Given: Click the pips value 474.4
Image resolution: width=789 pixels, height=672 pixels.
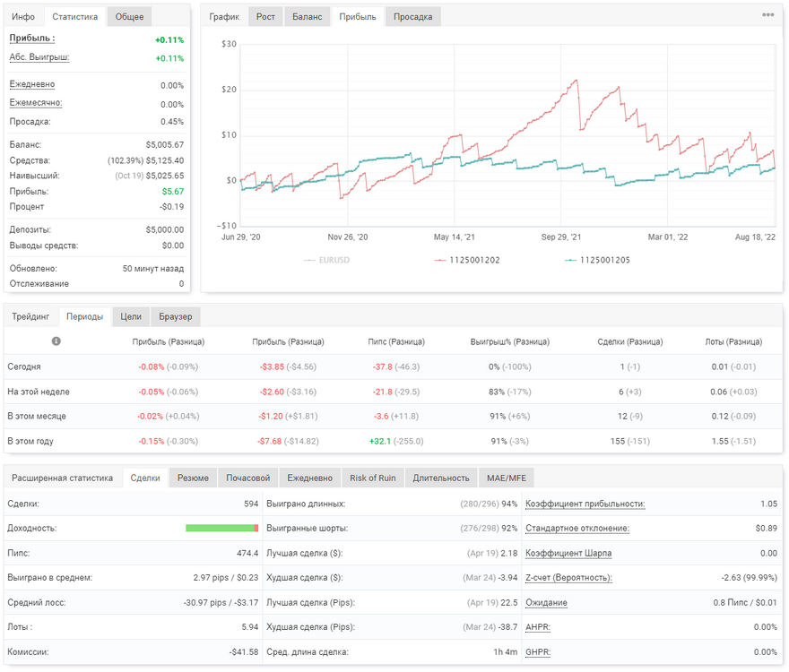Looking at the screenshot, I should click(x=247, y=554).
